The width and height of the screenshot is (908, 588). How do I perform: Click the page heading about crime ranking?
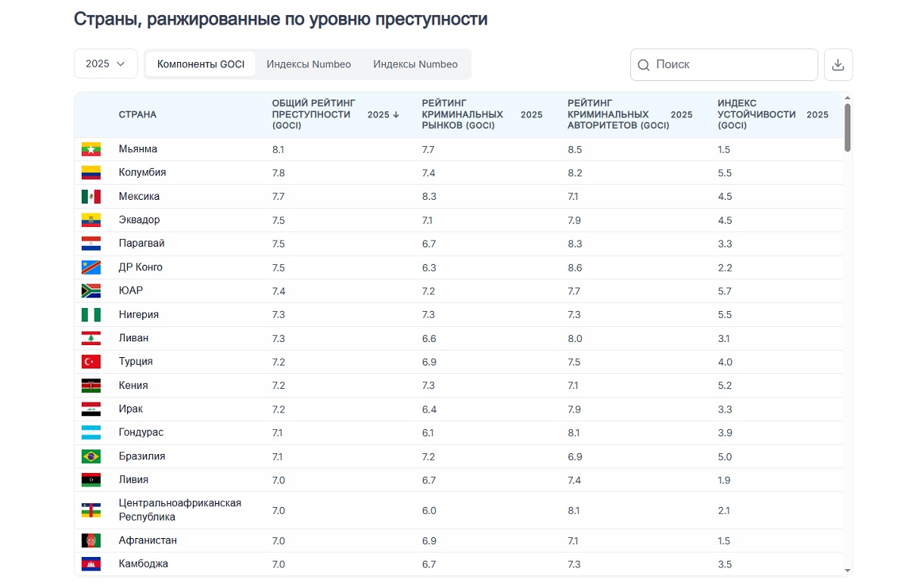click(x=281, y=20)
